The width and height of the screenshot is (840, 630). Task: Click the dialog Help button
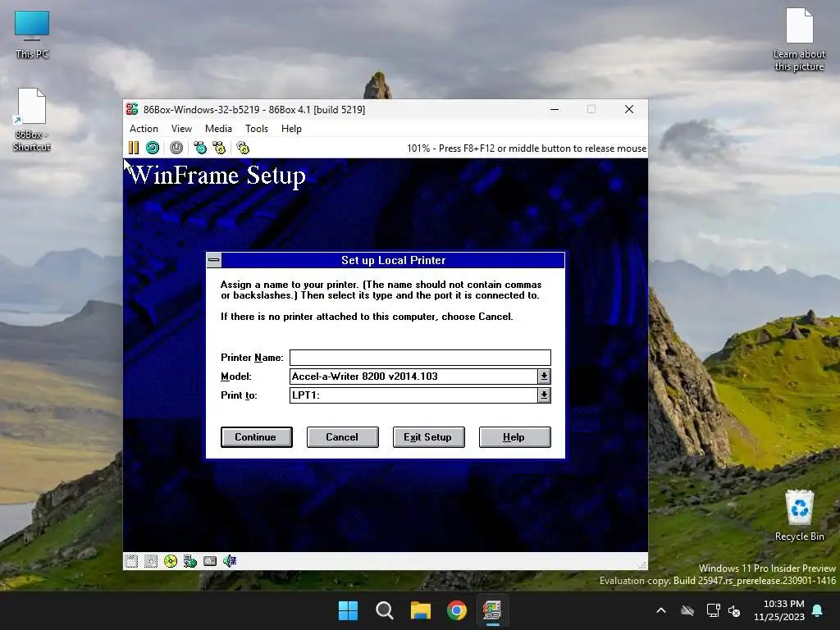pyautogui.click(x=514, y=437)
